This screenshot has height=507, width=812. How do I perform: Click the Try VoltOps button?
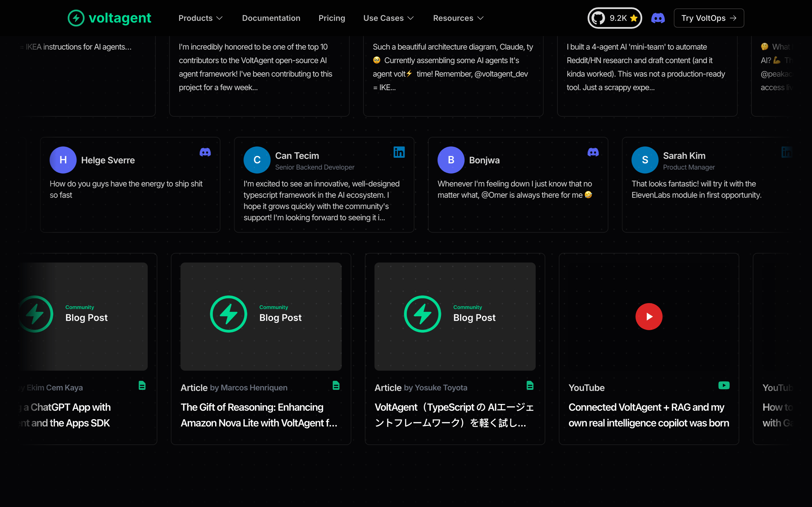coord(709,18)
